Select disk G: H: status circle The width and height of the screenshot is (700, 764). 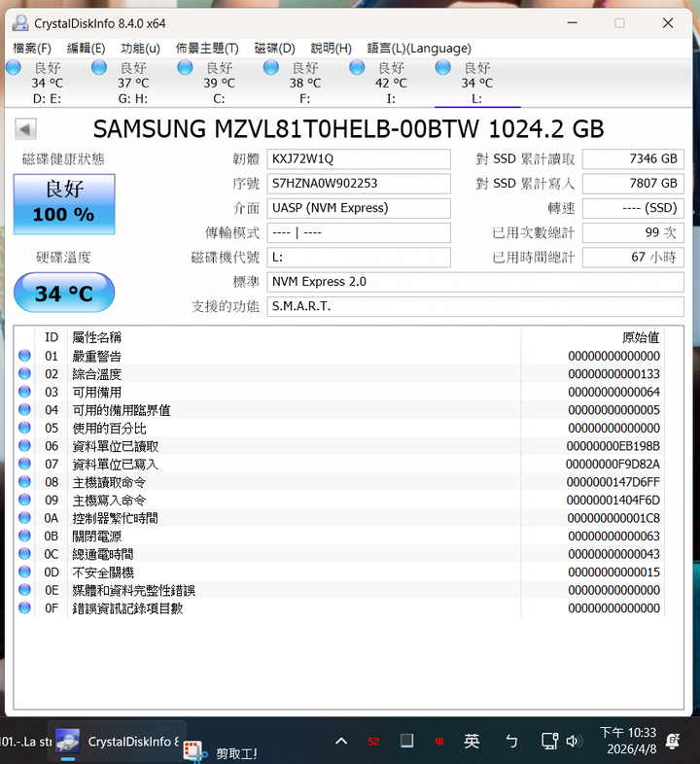tap(99, 68)
